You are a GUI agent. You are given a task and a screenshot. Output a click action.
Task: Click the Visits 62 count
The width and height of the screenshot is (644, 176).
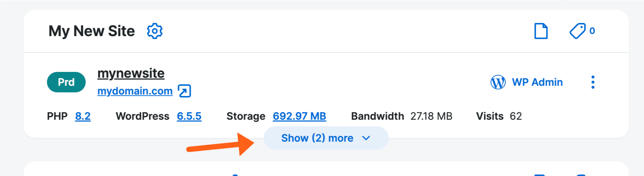(516, 116)
